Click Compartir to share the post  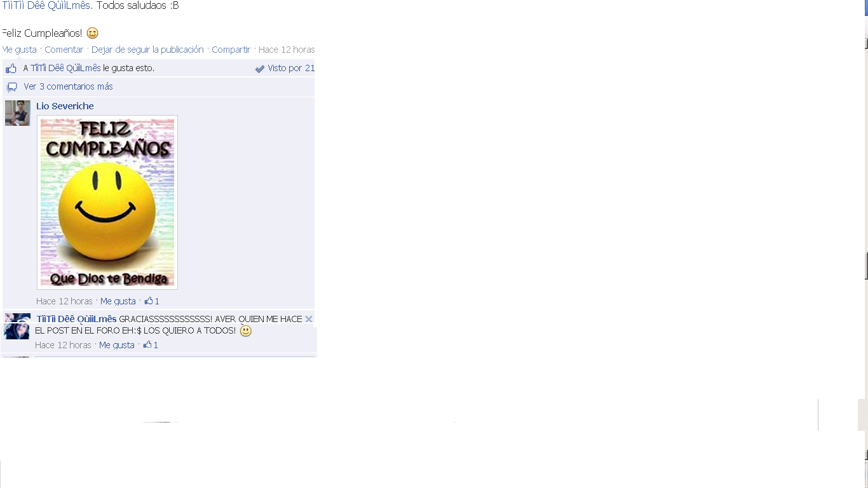(231, 50)
